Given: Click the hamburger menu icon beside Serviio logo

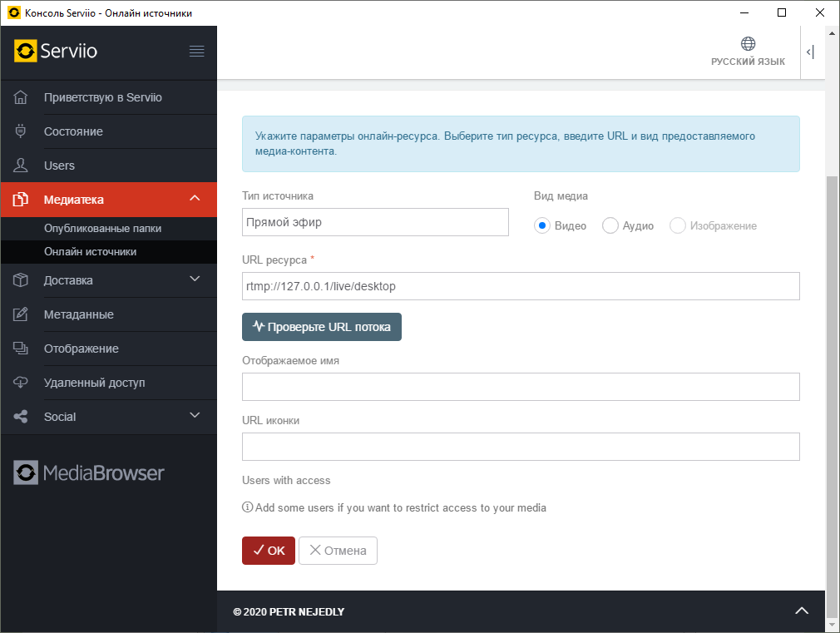Looking at the screenshot, I should pyautogui.click(x=196, y=52).
